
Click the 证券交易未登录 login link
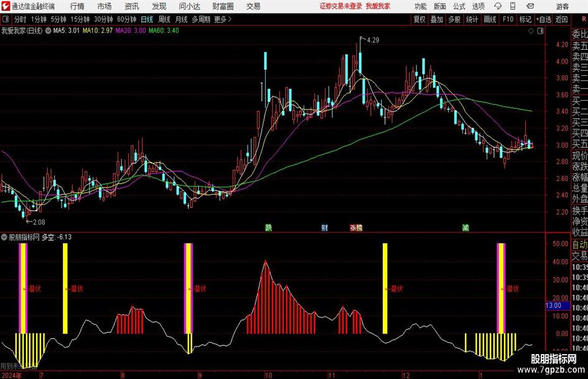pyautogui.click(x=341, y=6)
